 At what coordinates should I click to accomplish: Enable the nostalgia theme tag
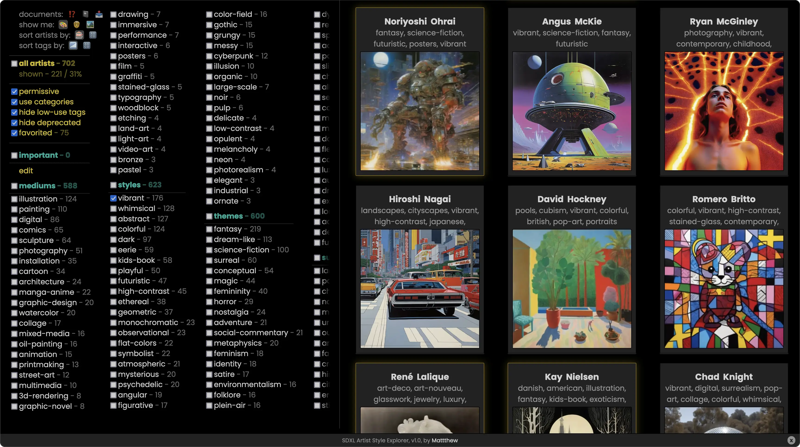pos(209,312)
